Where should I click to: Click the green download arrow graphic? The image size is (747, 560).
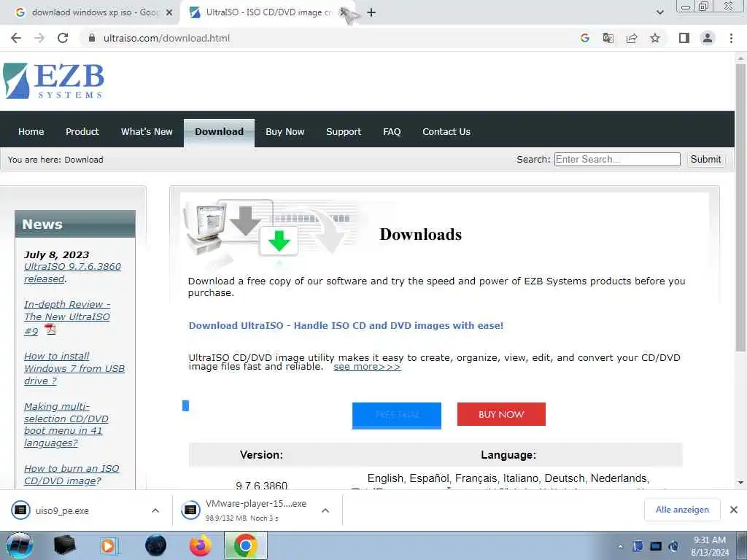tap(279, 241)
